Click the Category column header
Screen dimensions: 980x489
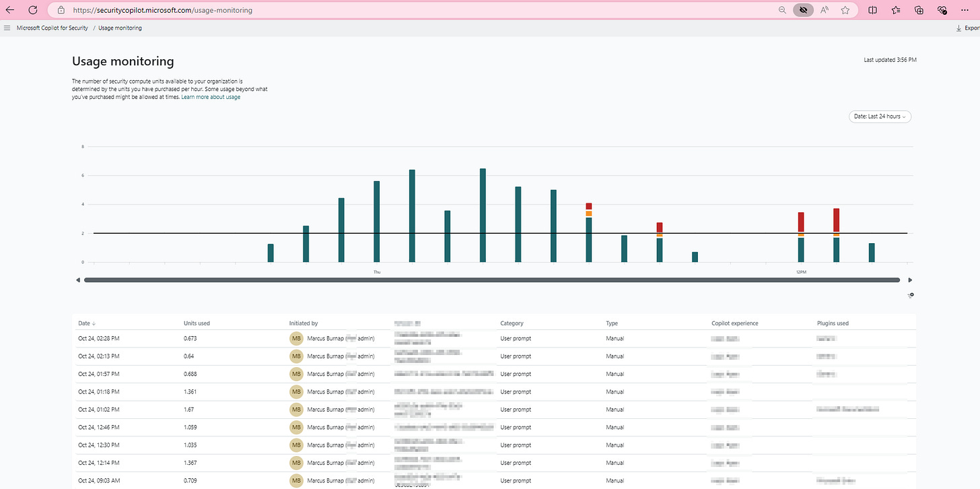pyautogui.click(x=512, y=323)
